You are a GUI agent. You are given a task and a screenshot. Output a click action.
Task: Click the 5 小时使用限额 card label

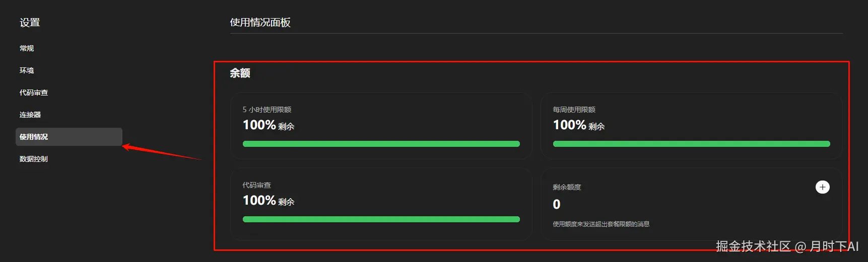pyautogui.click(x=267, y=110)
